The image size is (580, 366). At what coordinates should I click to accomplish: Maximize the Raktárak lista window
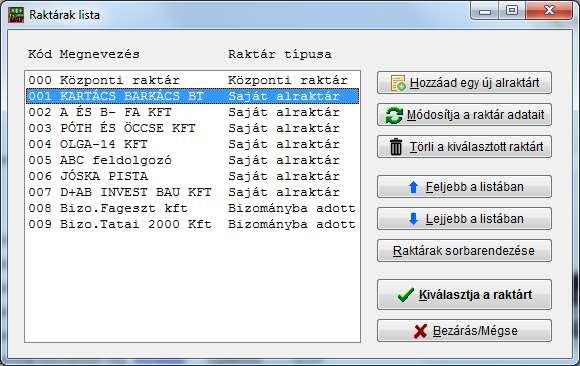(512, 11)
